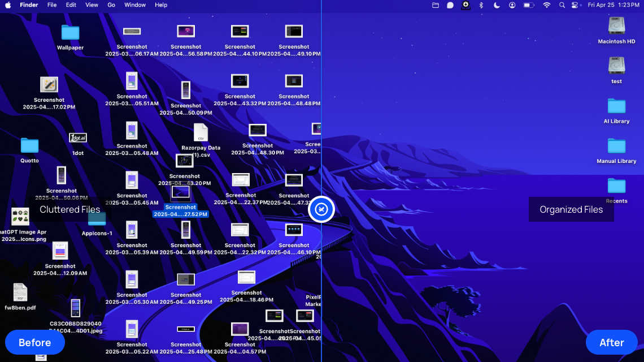
Task: Open Control Center from the menu bar
Action: point(576,5)
